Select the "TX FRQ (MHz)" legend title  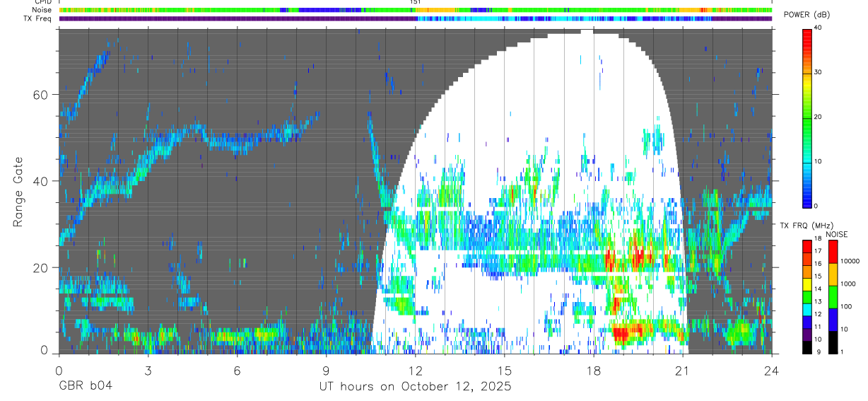tap(807, 226)
